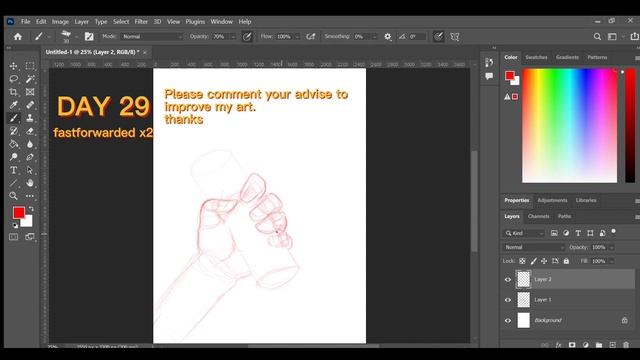
Task: Open layer filter Kind dropdown
Action: coord(524,233)
